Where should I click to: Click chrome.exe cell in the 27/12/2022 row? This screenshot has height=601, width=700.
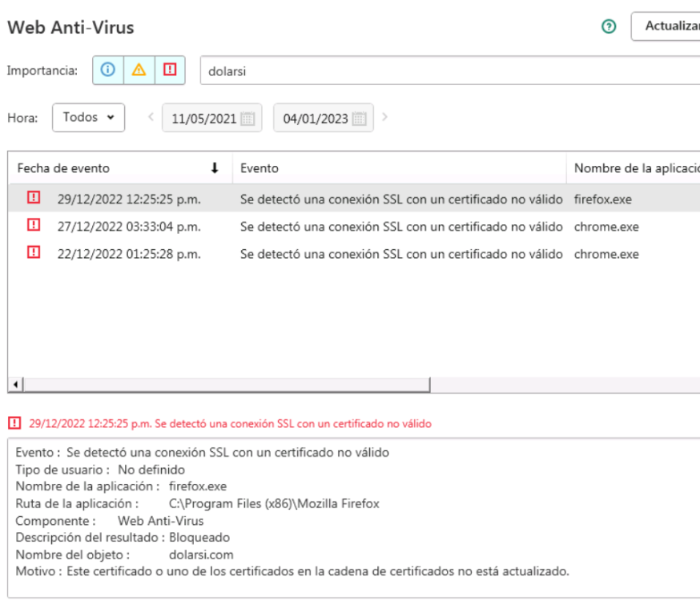coord(606,227)
